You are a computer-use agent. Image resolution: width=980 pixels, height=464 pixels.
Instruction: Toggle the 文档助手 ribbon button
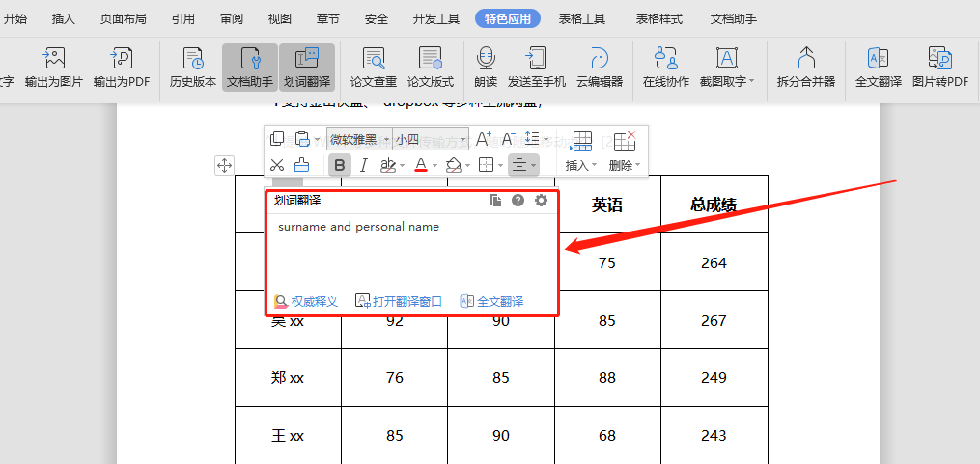[x=250, y=67]
